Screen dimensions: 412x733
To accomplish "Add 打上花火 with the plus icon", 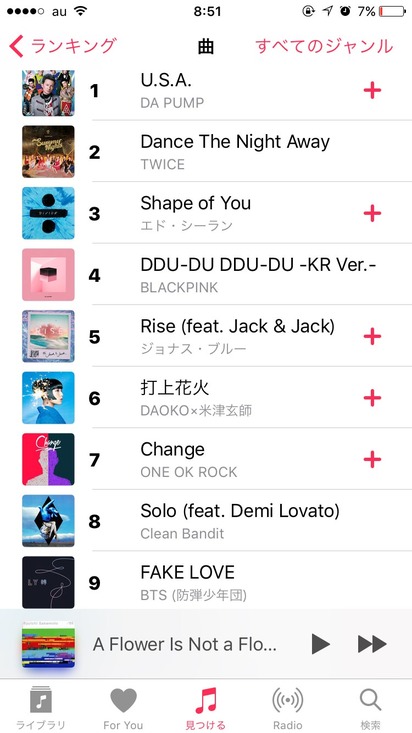I will click(x=372, y=398).
